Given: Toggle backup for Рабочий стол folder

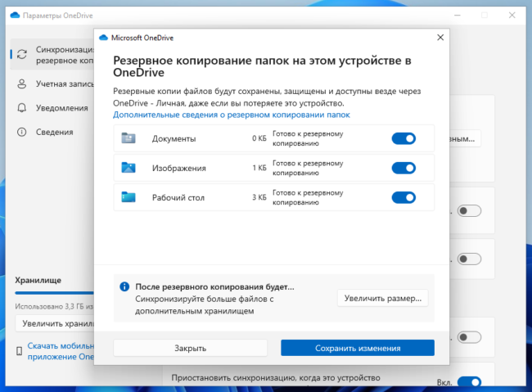Looking at the screenshot, I should tap(404, 197).
